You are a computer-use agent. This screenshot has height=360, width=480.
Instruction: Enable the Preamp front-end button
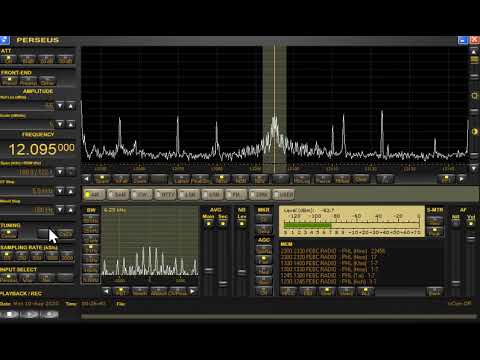pos(28,81)
